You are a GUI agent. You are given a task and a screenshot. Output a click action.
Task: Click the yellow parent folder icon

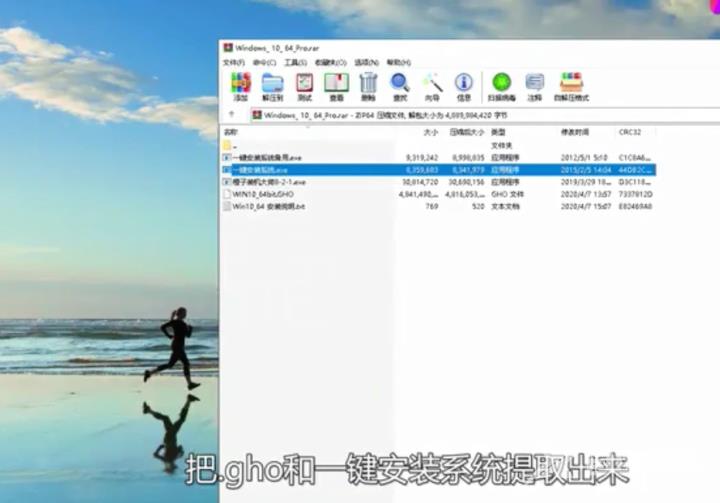pyautogui.click(x=227, y=146)
